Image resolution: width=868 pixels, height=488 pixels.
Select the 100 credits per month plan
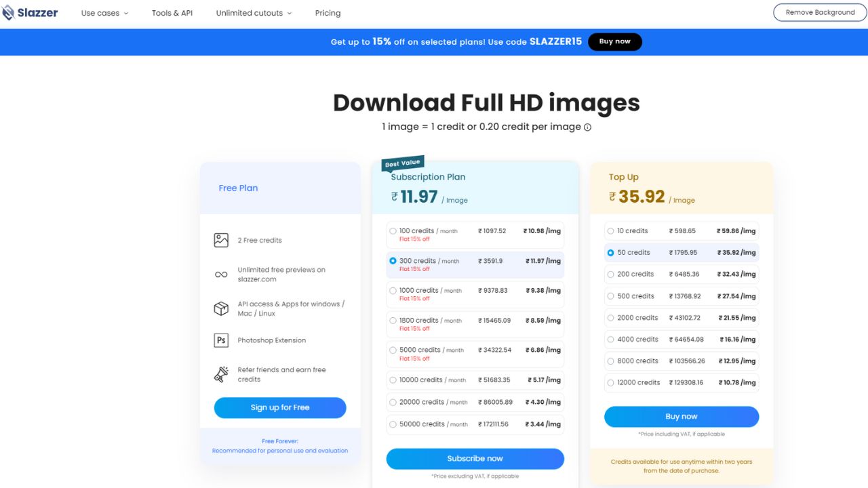pyautogui.click(x=475, y=235)
